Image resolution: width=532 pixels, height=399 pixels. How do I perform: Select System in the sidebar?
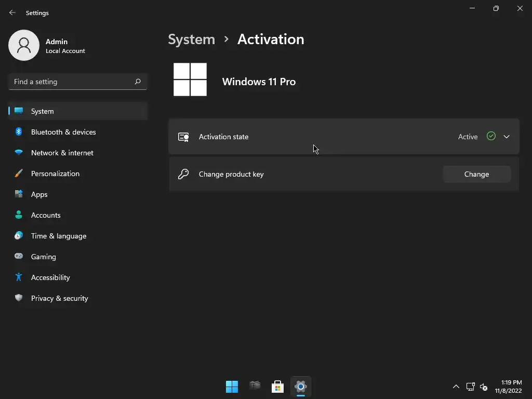point(78,111)
